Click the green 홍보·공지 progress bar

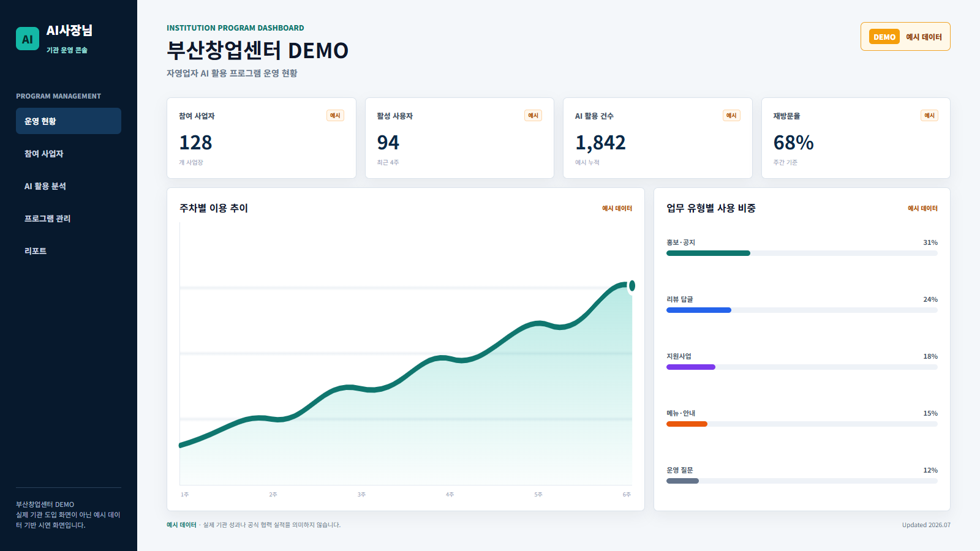tap(708, 253)
